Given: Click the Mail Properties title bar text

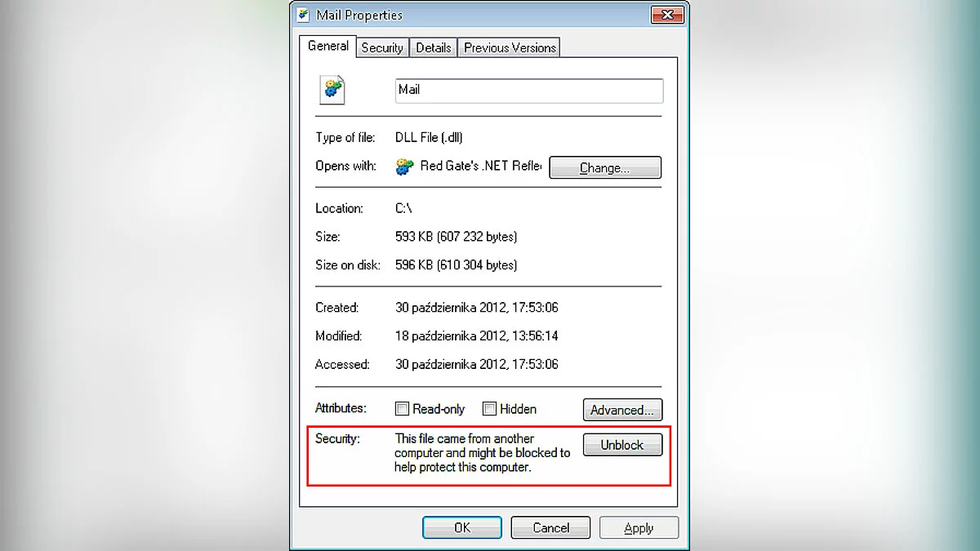Looking at the screenshot, I should [360, 15].
